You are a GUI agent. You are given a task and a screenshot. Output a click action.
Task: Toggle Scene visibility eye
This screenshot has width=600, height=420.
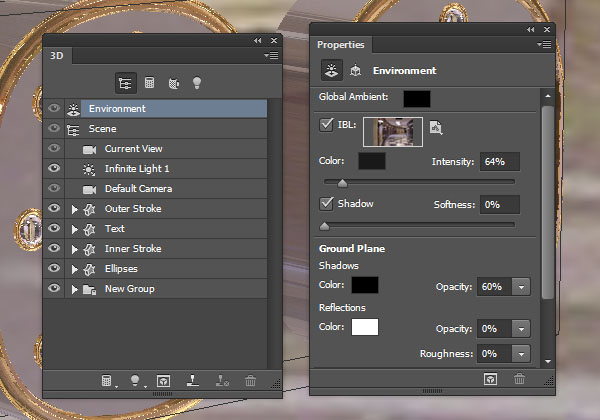[54, 128]
